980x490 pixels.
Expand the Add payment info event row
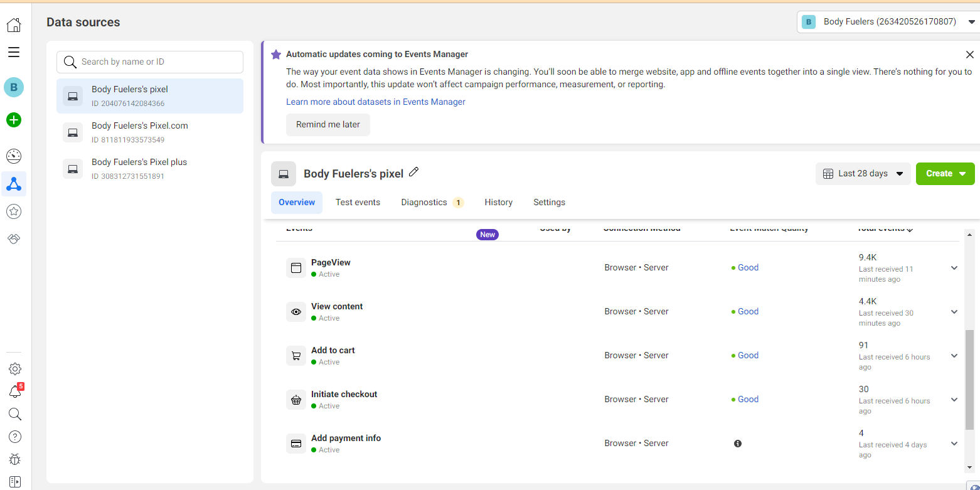tap(954, 444)
